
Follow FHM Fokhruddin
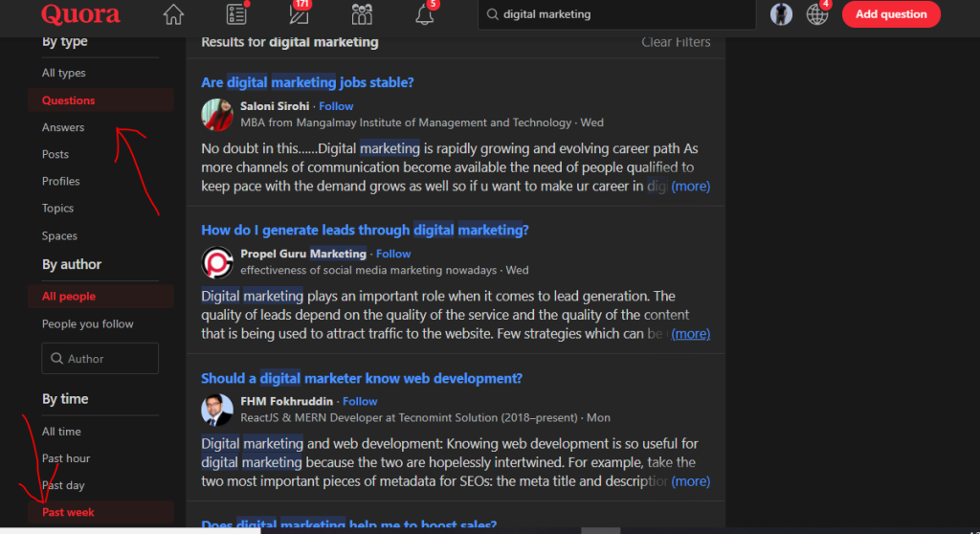[360, 401]
